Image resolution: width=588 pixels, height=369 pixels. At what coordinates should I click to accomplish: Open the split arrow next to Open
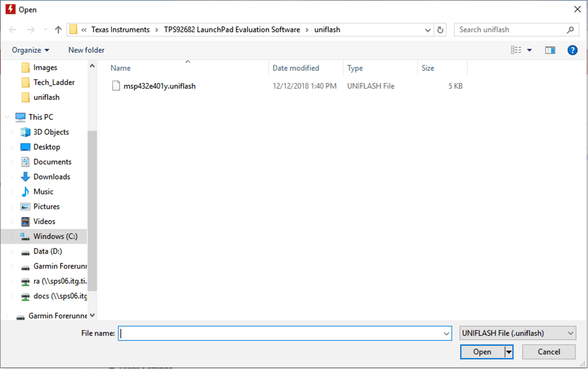point(508,351)
